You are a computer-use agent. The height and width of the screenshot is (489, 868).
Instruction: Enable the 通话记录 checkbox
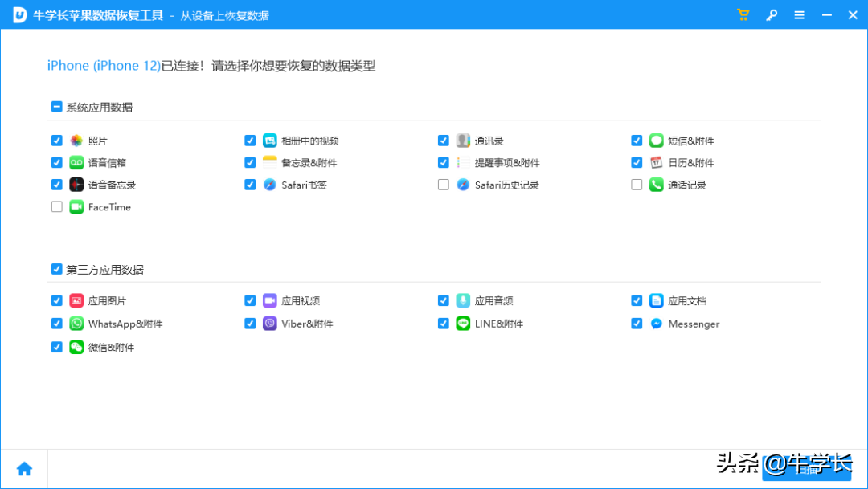point(637,185)
